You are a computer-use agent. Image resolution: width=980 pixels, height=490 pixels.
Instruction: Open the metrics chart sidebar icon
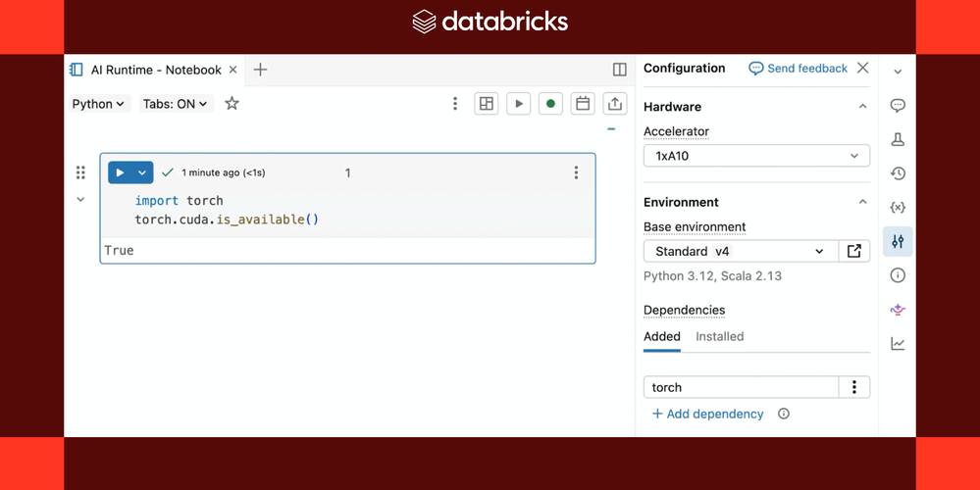898,343
